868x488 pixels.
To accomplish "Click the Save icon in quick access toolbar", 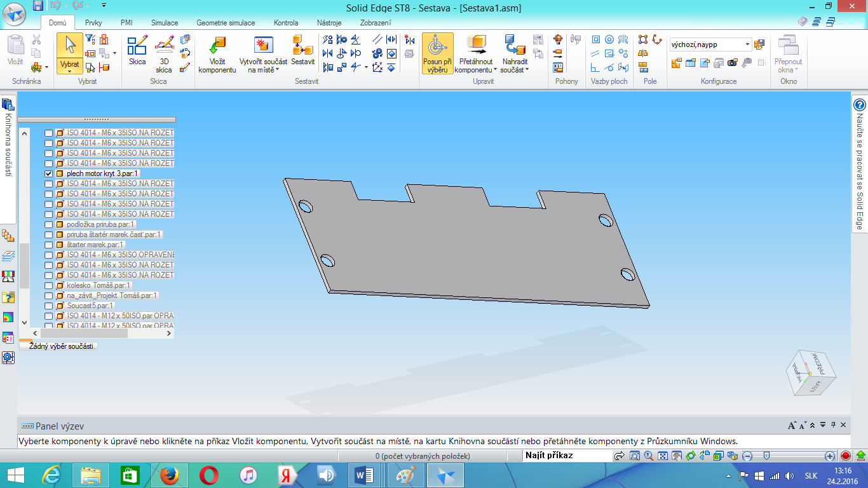I will coord(38,6).
